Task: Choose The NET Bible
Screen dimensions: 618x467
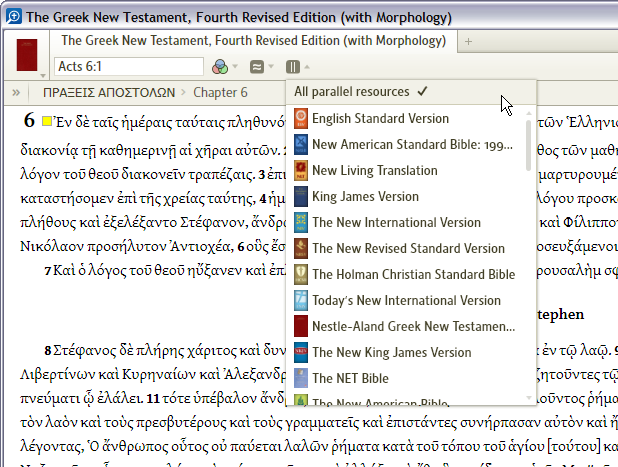Action: click(x=406, y=379)
